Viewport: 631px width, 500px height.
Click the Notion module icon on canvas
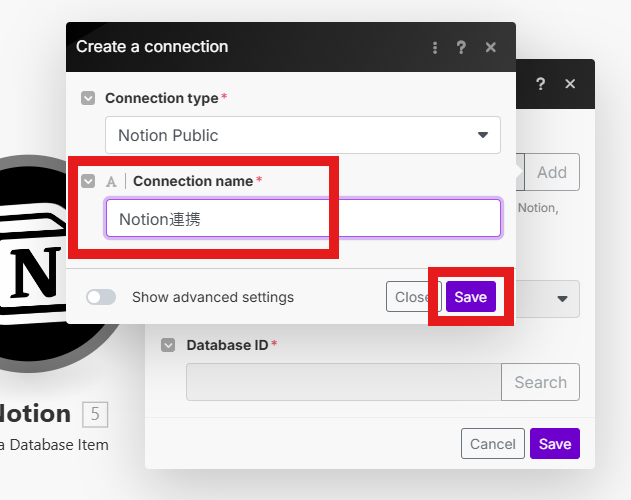pyautogui.click(x=32, y=264)
